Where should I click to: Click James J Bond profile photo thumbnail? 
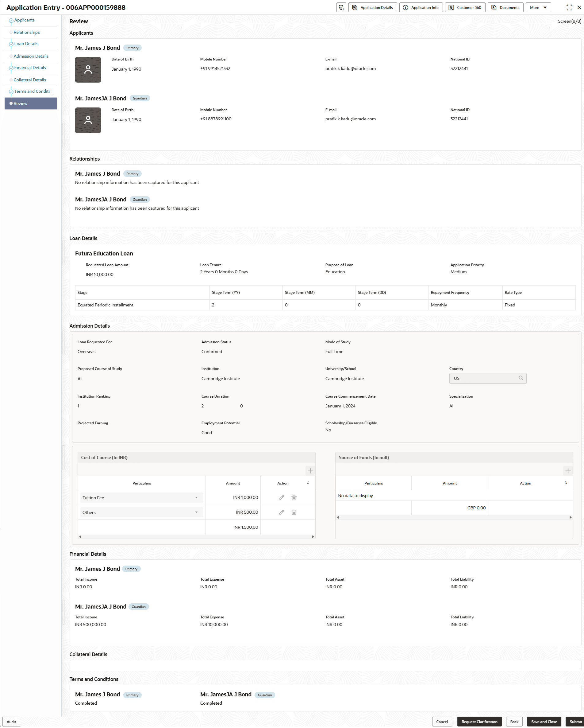click(x=88, y=70)
